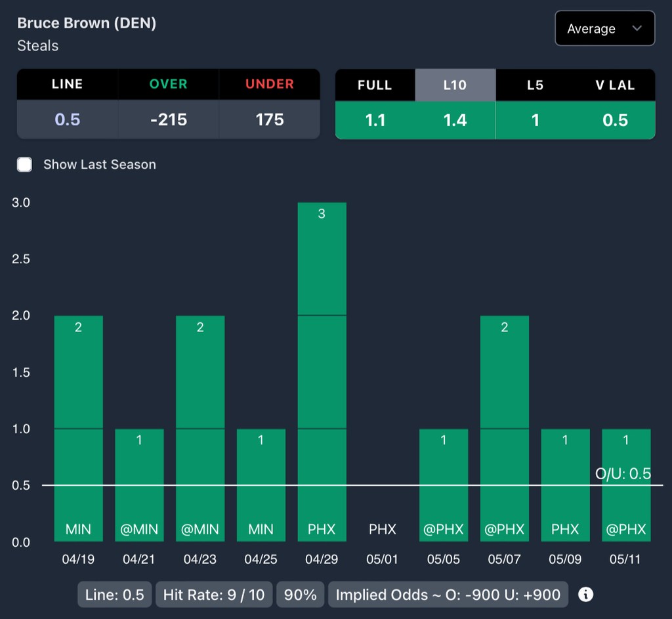The width and height of the screenshot is (672, 619).
Task: Click the L5 average value 1
Action: point(535,120)
